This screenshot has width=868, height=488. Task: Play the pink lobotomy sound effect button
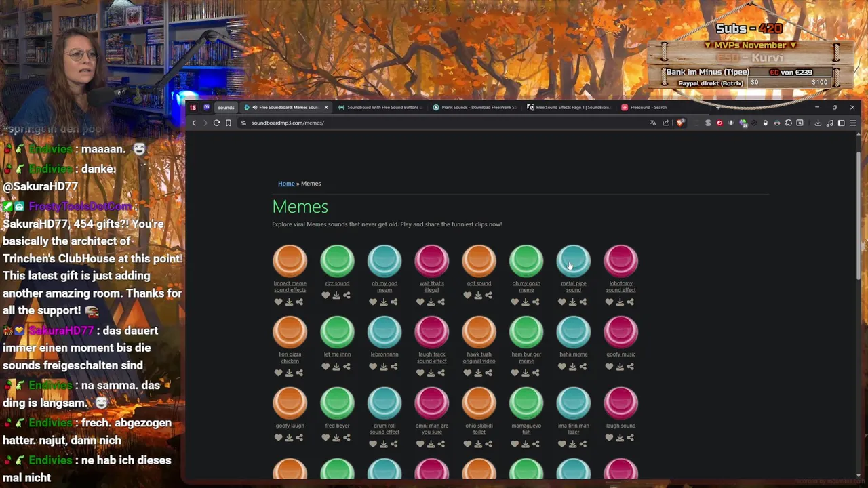[x=620, y=261]
